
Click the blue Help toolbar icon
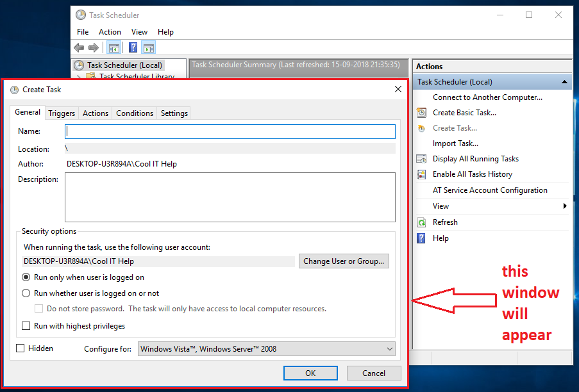coord(133,47)
